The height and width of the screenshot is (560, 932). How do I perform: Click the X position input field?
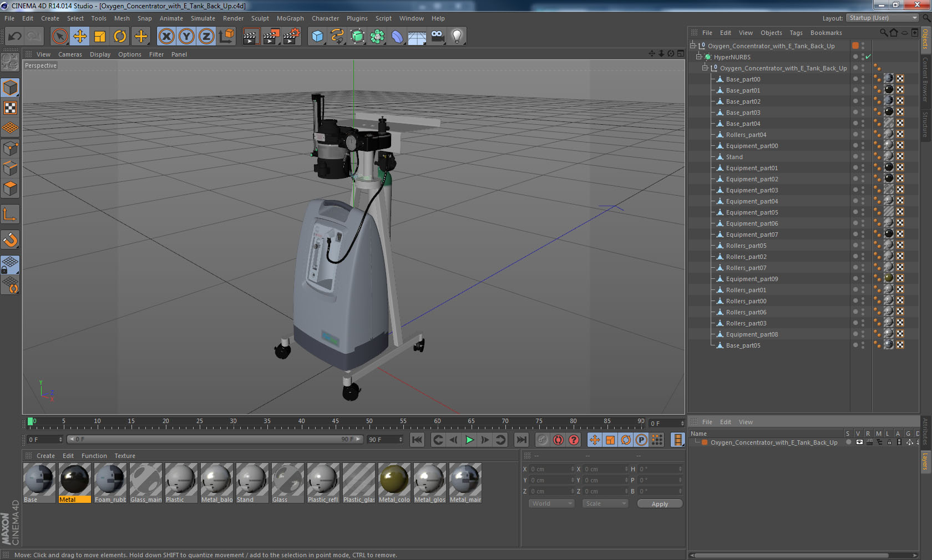pyautogui.click(x=552, y=469)
